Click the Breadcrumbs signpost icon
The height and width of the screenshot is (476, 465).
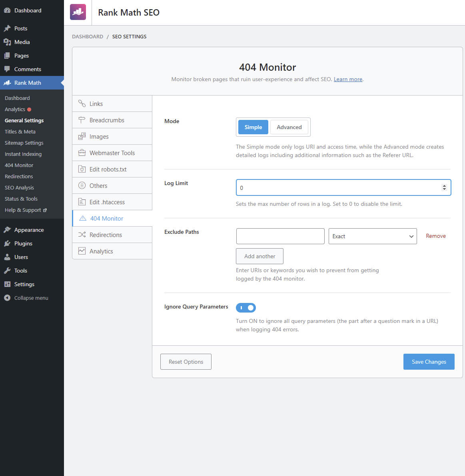pos(82,120)
